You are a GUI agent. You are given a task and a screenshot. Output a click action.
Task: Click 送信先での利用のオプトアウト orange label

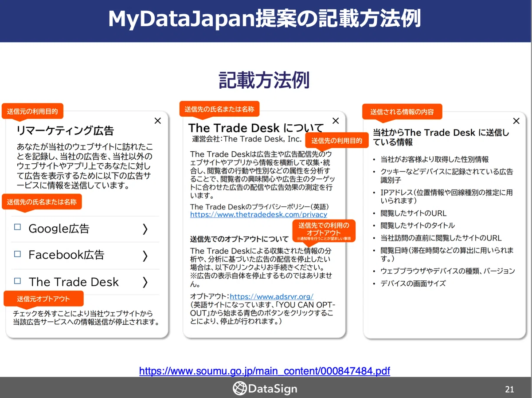[x=324, y=231]
